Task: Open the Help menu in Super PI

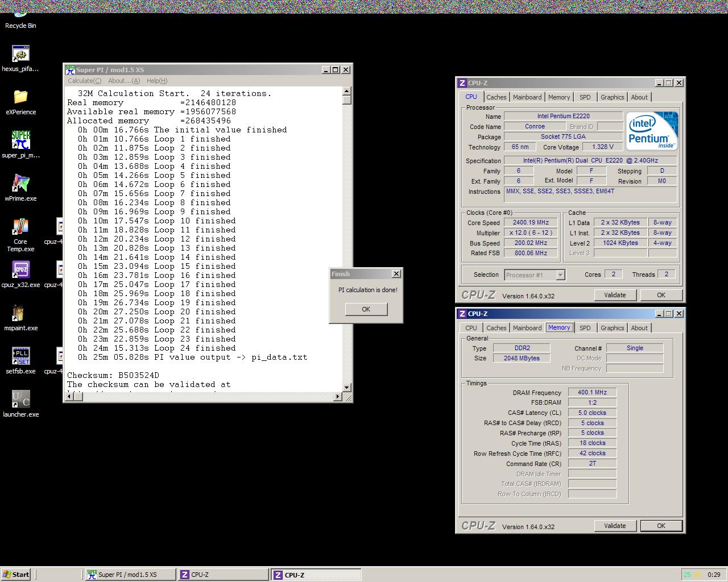Action: (x=157, y=81)
